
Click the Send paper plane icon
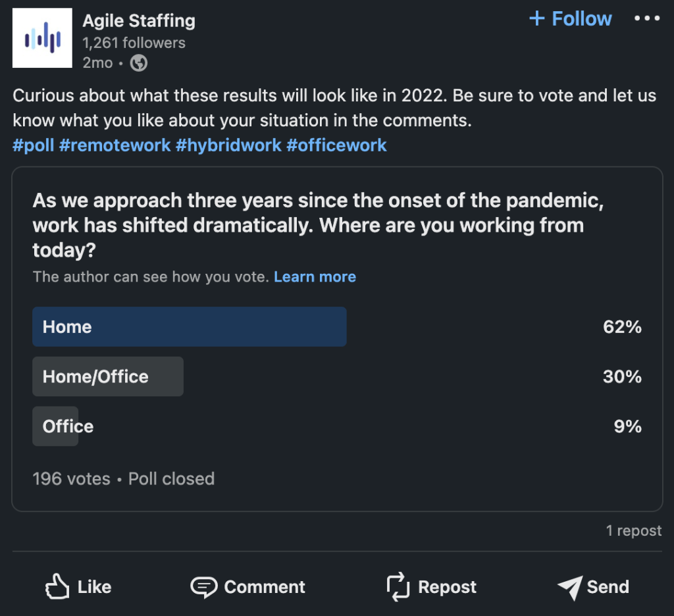tap(569, 587)
